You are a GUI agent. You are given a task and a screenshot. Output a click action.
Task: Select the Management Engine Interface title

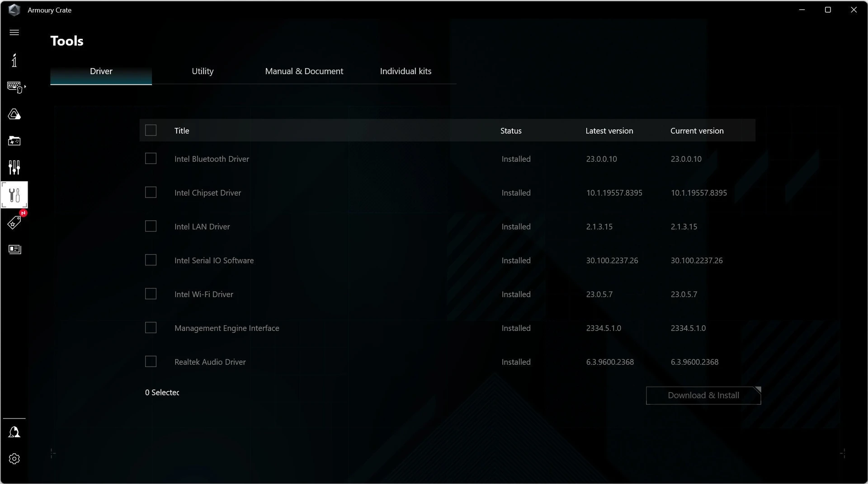[x=227, y=329]
